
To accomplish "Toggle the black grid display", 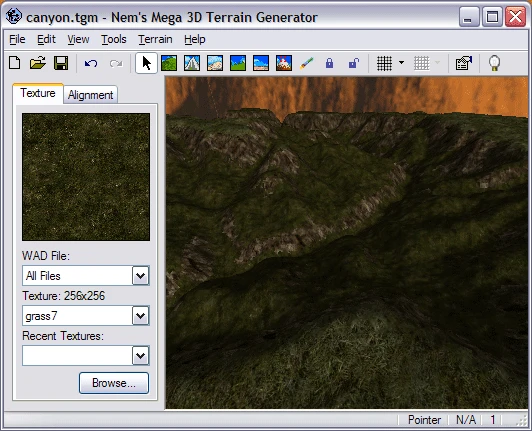I will pos(384,63).
